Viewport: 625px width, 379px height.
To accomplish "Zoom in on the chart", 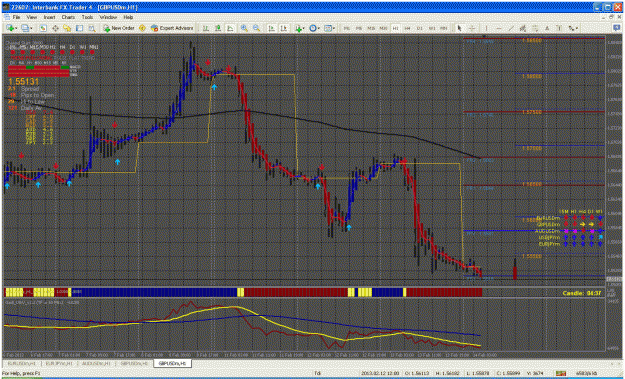I will 244,28.
